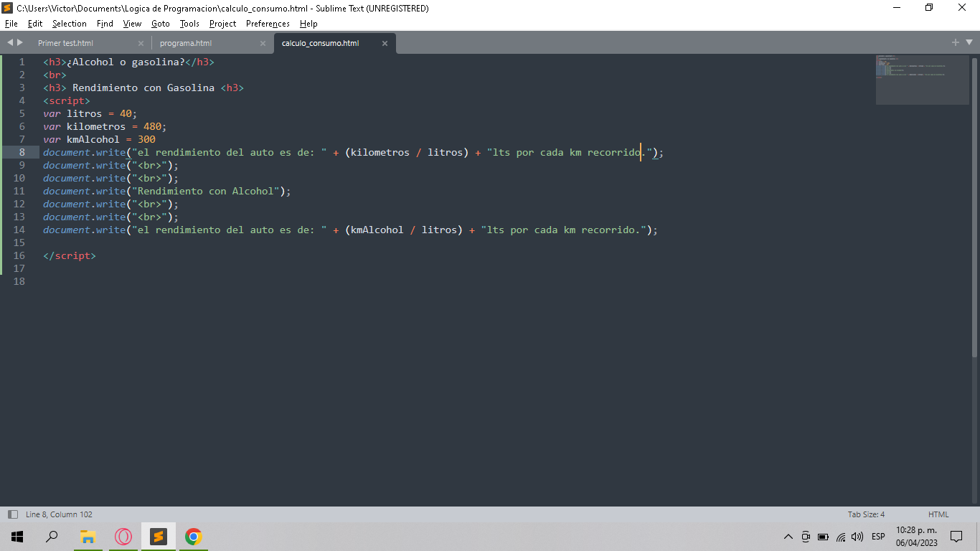Click the Sublime Text title bar icon

coord(8,8)
